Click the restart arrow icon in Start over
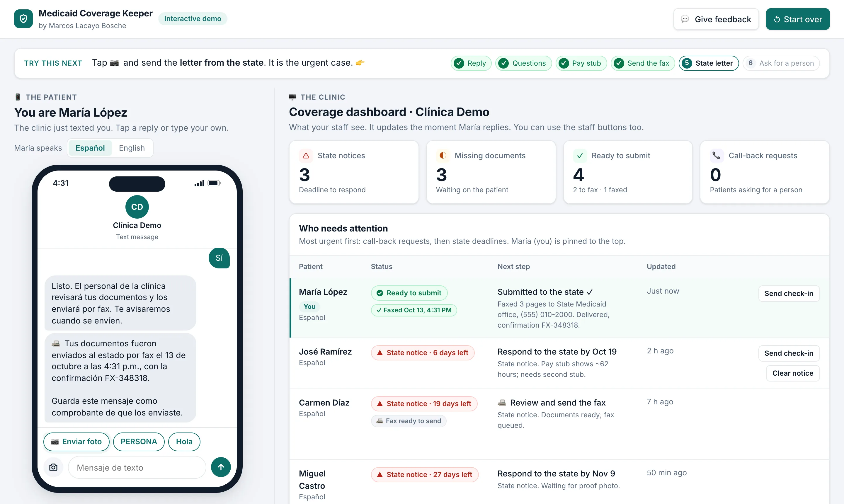The height and width of the screenshot is (504, 844). point(777,19)
